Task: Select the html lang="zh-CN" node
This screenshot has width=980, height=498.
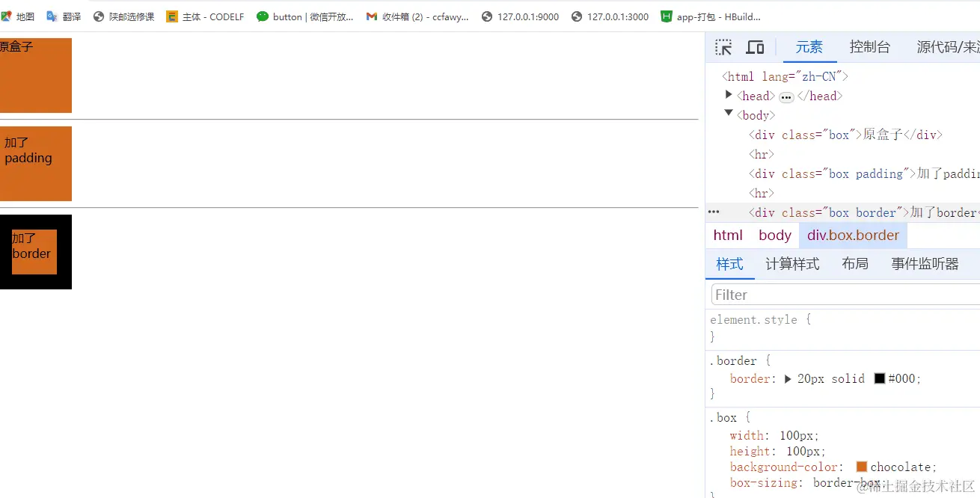Action: pos(785,76)
